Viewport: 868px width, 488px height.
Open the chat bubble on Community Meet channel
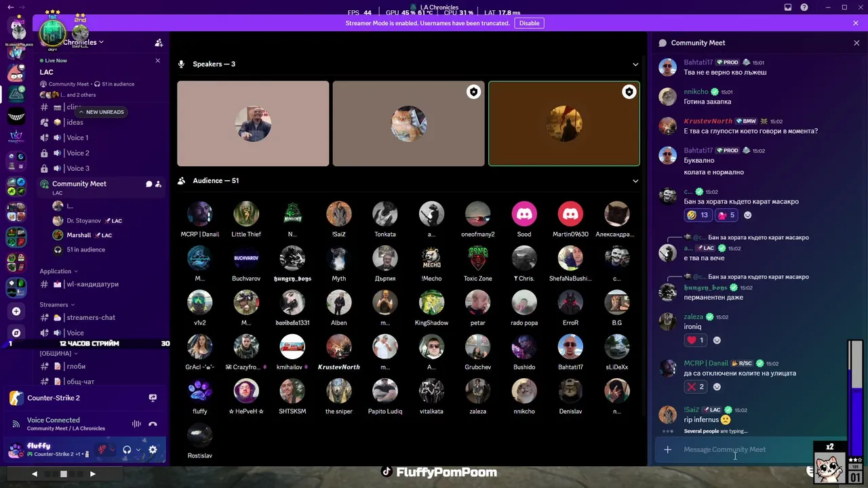pos(149,184)
